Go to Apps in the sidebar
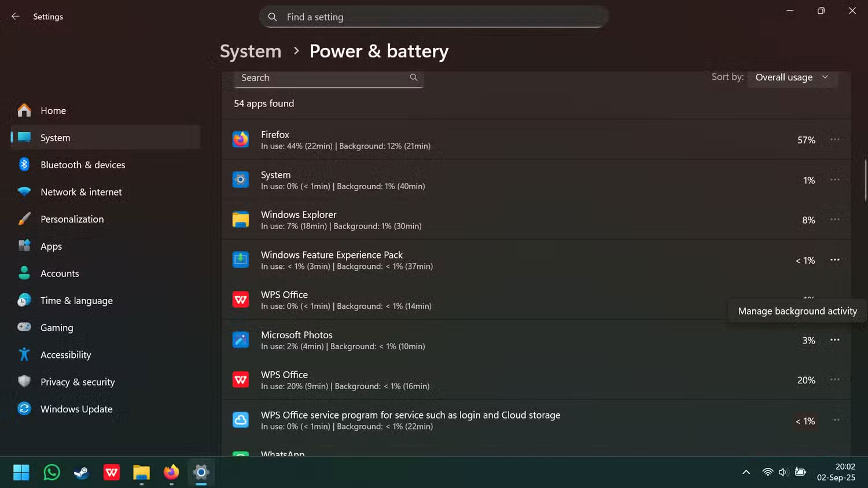 51,246
